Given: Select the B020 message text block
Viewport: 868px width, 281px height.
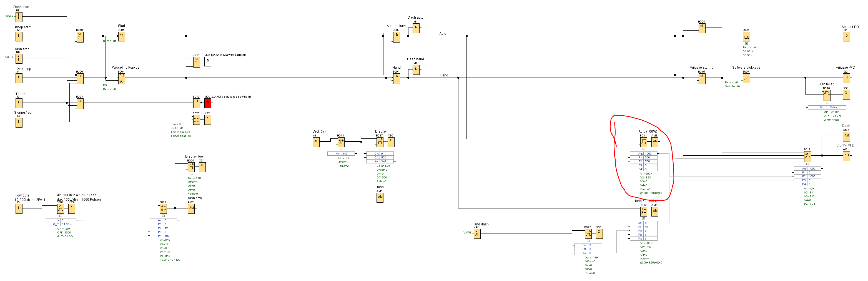Looking at the screenshot, I should 196,120.
